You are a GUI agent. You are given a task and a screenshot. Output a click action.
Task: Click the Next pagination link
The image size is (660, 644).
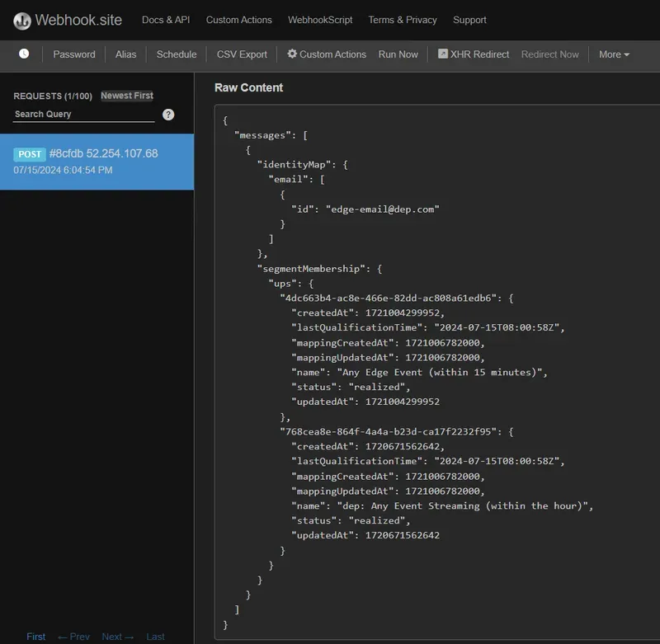click(x=117, y=637)
